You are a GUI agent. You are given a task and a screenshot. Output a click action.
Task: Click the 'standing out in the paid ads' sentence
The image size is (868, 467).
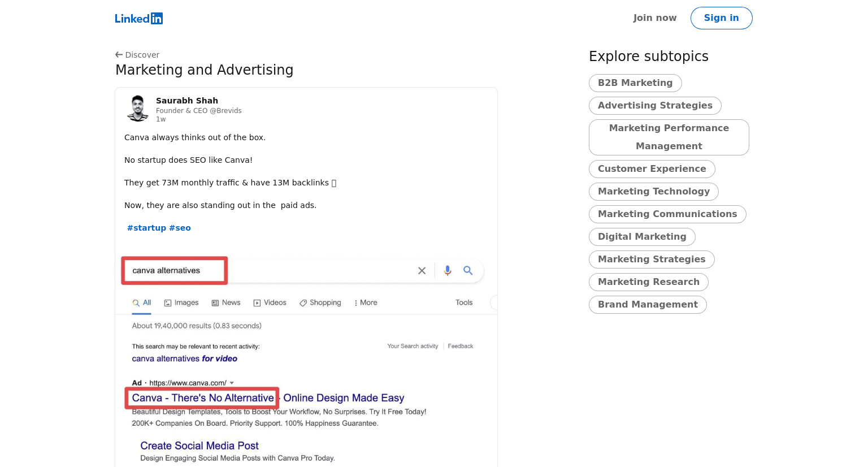tap(220, 205)
